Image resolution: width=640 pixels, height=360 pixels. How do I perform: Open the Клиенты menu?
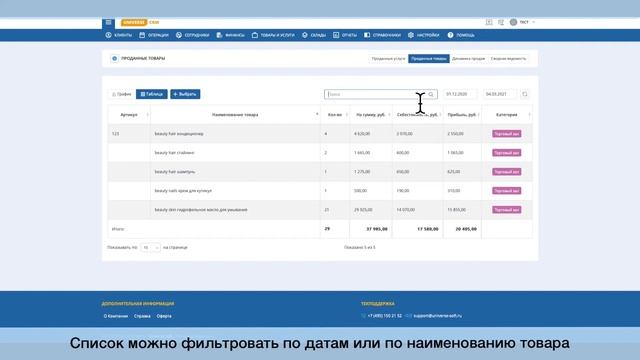coord(119,35)
